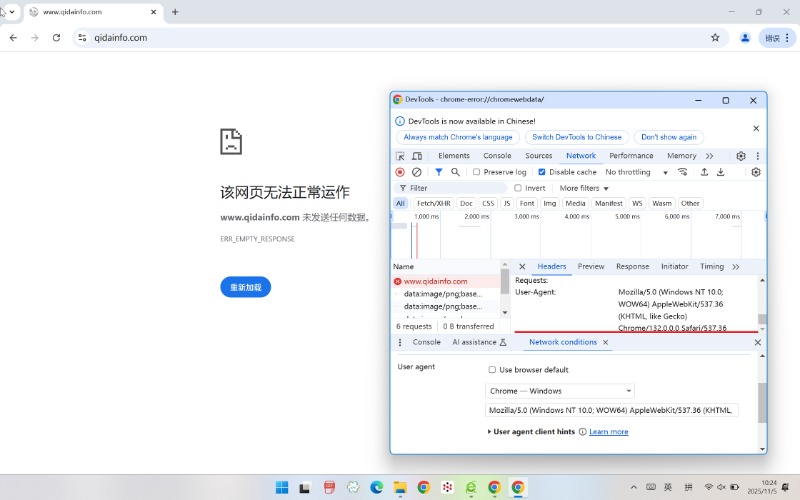This screenshot has height=500, width=800.
Task: Check the Use browser default option
Action: click(x=492, y=370)
